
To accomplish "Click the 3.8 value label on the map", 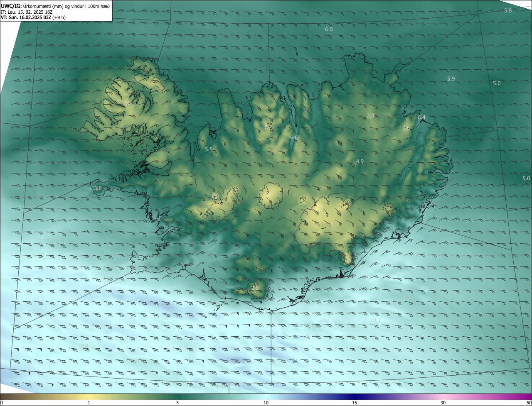I will click(98, 188).
